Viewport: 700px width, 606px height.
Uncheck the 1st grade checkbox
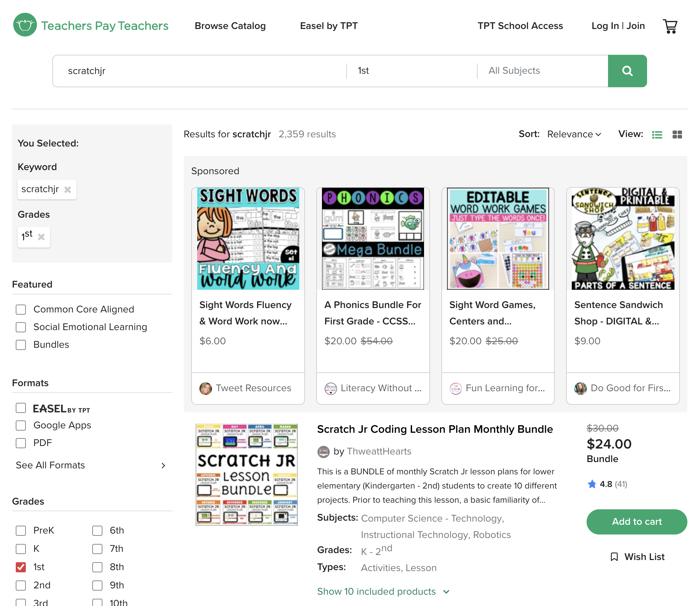coord(21,567)
